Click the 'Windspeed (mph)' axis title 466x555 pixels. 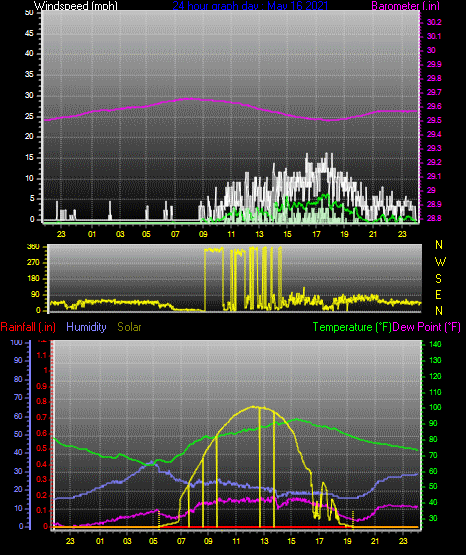coord(75,6)
